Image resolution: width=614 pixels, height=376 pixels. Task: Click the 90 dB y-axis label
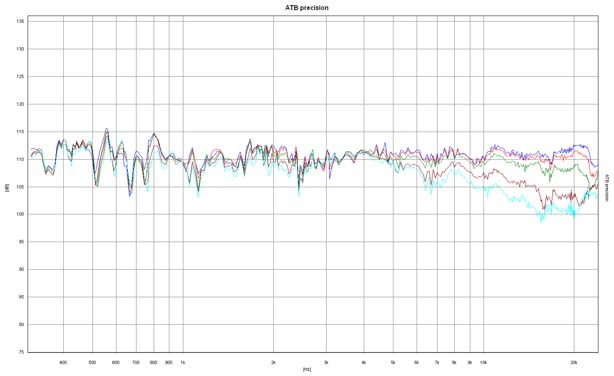pos(22,269)
